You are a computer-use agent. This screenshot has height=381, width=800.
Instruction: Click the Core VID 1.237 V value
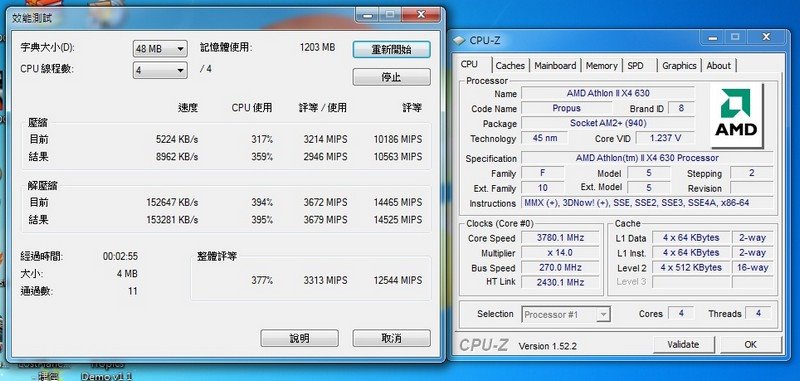665,138
